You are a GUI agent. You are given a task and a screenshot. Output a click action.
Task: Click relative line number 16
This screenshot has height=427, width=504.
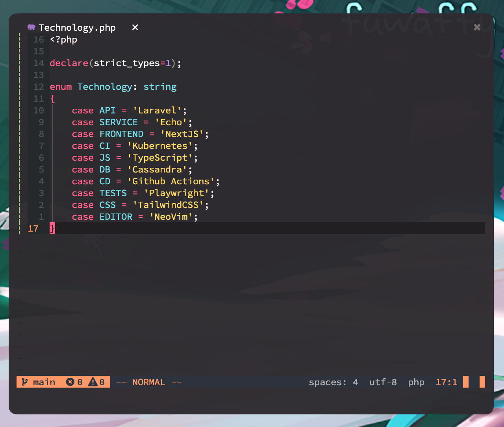pyautogui.click(x=39, y=39)
